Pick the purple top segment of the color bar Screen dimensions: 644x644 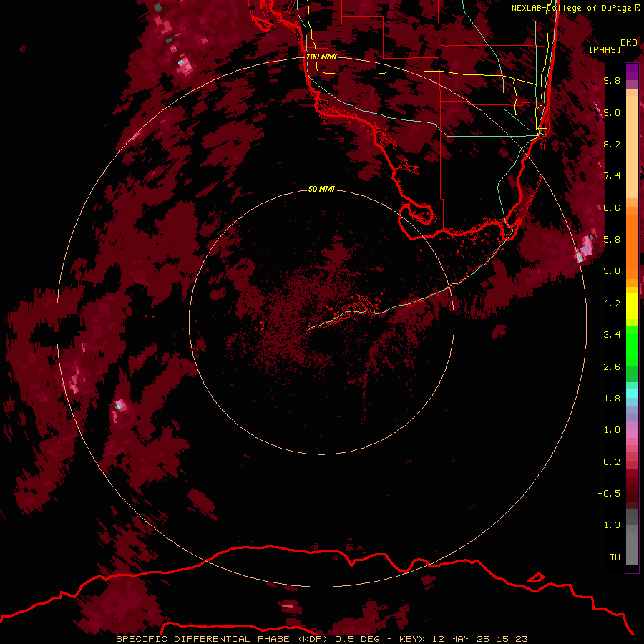[632, 72]
